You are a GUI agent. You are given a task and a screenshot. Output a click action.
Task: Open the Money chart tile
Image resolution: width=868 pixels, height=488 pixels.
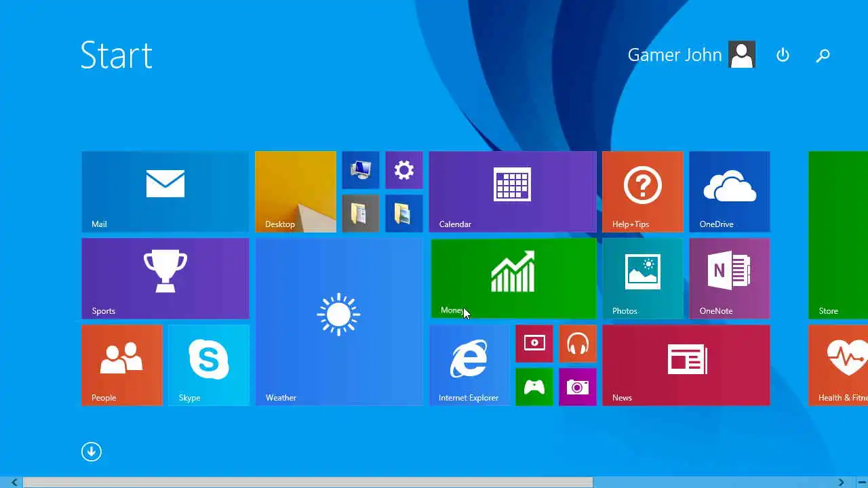[x=514, y=279]
